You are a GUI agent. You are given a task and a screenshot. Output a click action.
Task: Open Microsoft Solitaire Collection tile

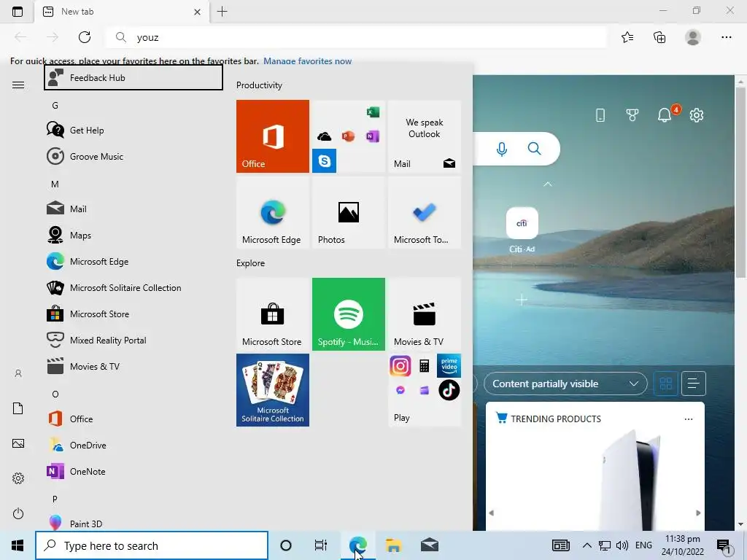pos(273,390)
